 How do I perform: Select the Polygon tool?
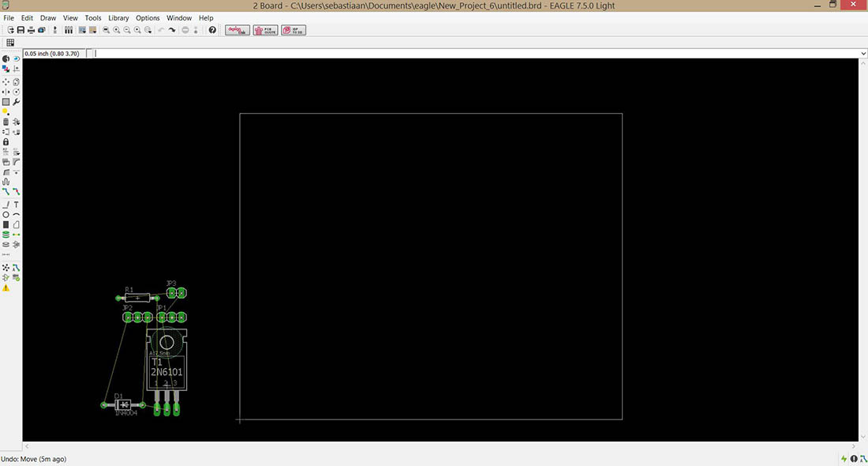16,224
